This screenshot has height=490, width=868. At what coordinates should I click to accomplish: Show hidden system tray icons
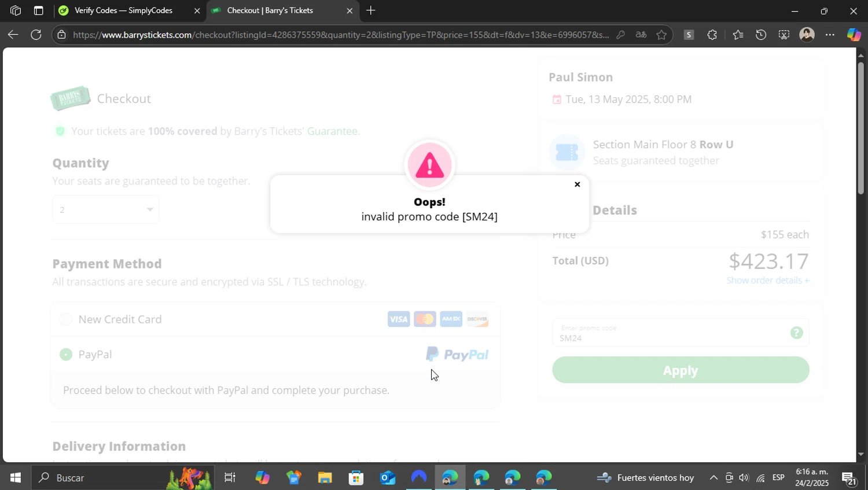[713, 478]
